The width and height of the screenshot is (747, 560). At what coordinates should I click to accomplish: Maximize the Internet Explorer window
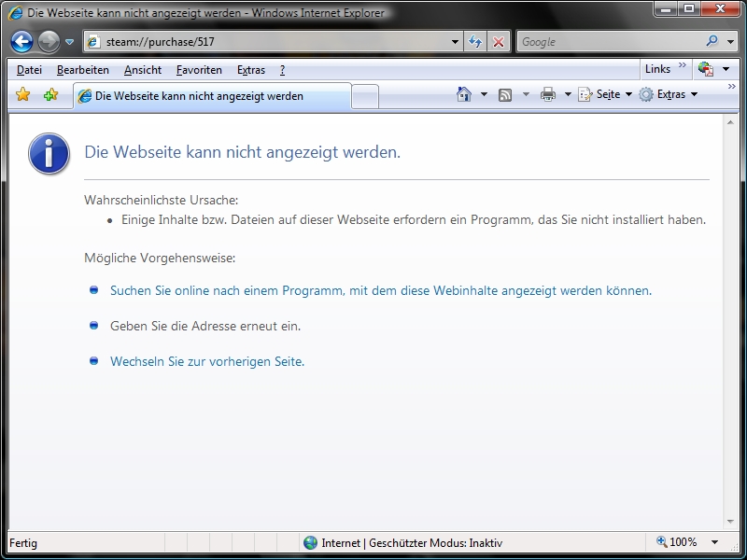click(x=689, y=9)
